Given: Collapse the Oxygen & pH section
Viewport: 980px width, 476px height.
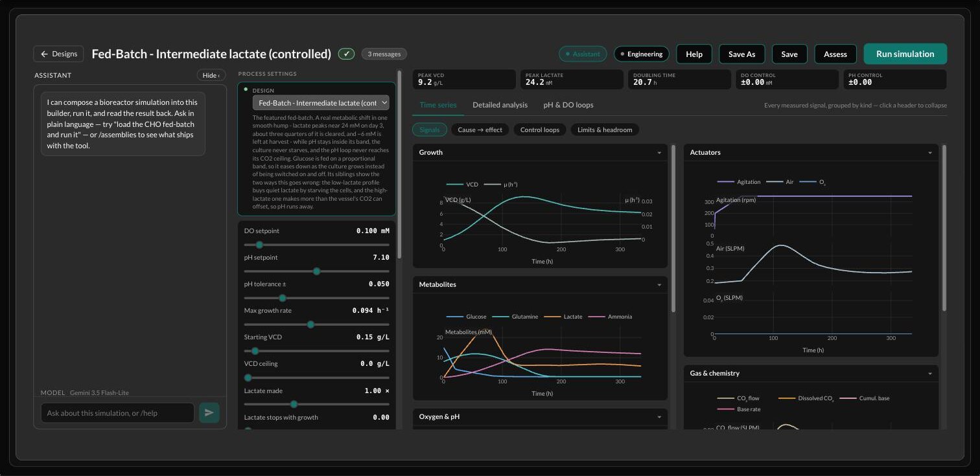Looking at the screenshot, I should (540, 416).
